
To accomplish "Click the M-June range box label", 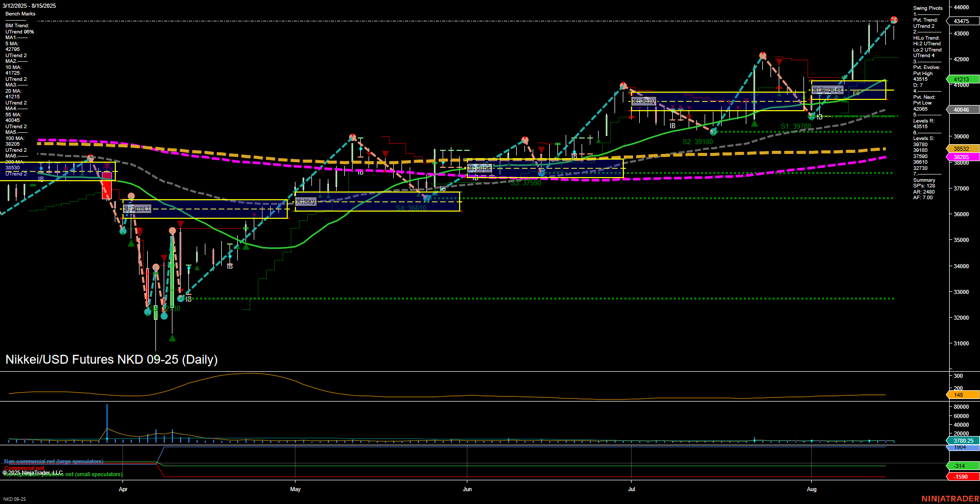I will click(480, 167).
